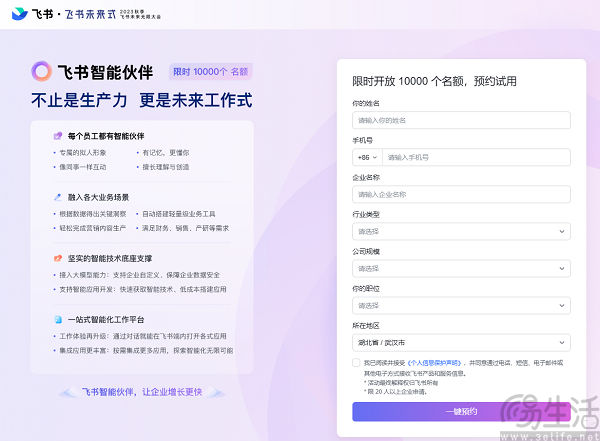The image size is (600, 441).
Task: Focus the 你的姓名 name input field
Action: tap(461, 120)
